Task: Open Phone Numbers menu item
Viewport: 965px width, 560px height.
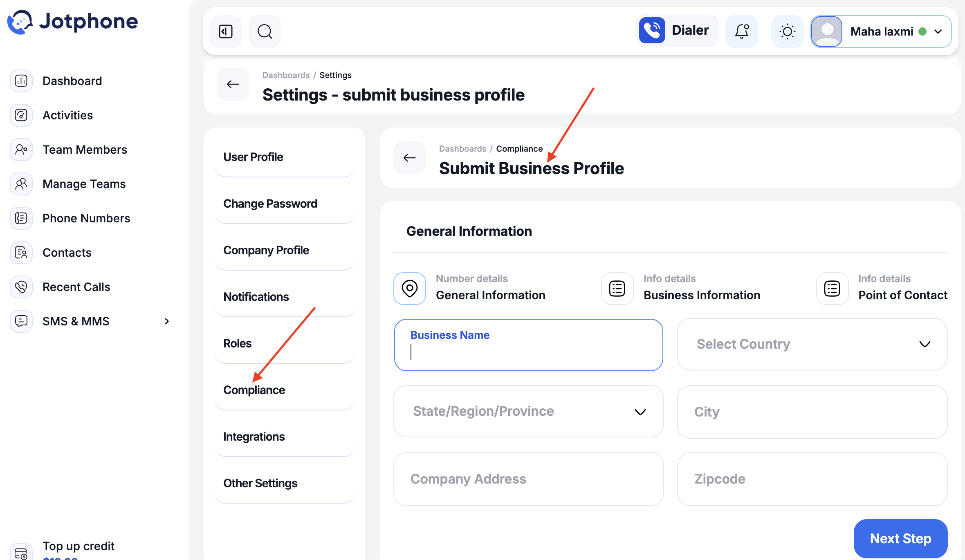Action: pos(86,218)
